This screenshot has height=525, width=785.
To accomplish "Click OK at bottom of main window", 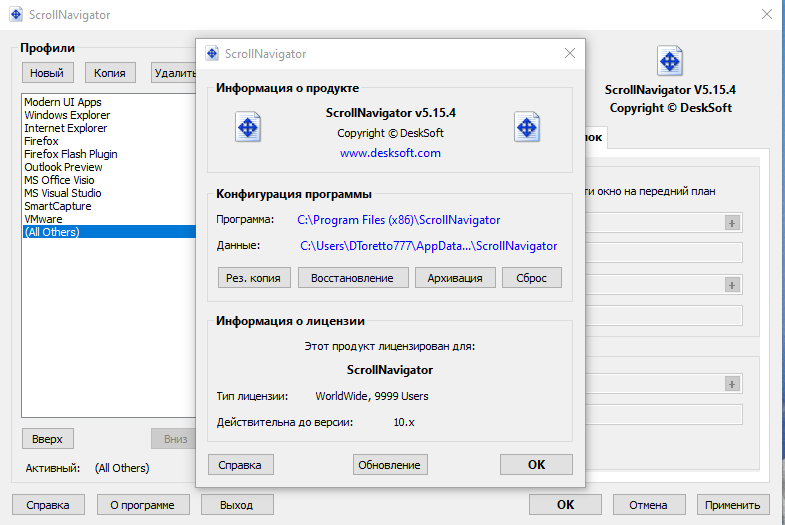I will (x=565, y=505).
